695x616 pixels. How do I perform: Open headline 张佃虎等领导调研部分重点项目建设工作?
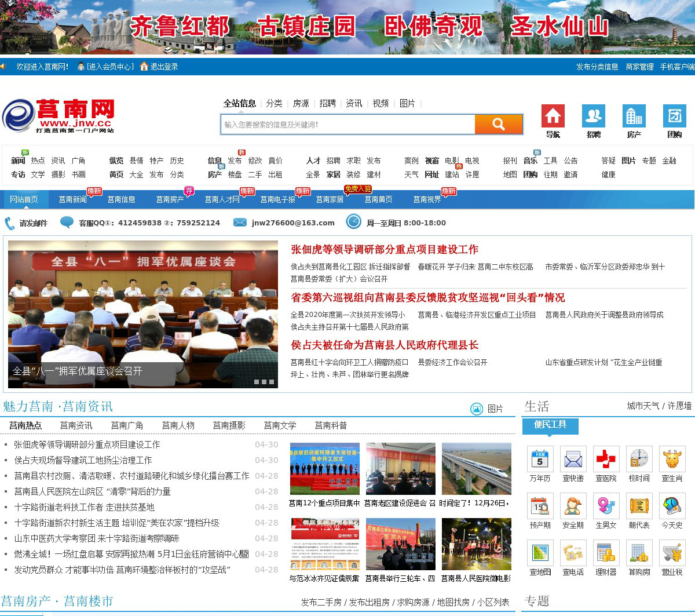tap(385, 249)
